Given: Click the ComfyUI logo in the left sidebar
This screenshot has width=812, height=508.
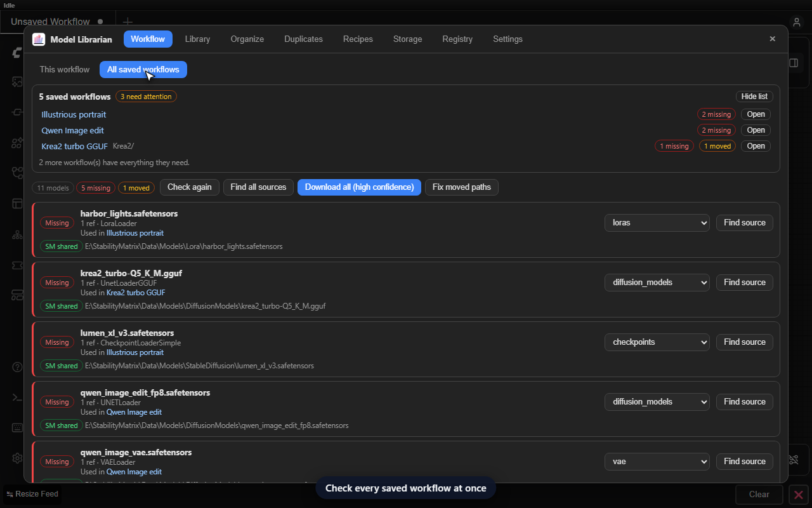Looking at the screenshot, I should click(x=17, y=53).
